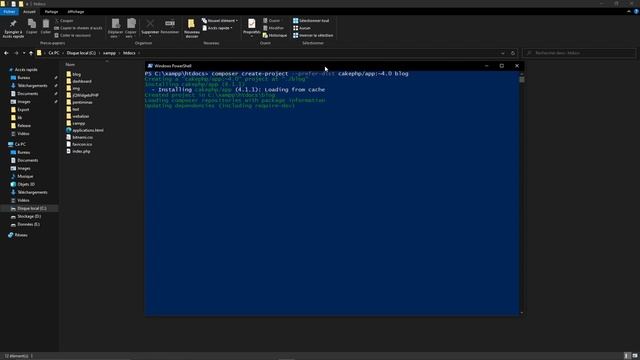Open the Explorer help question-mark icon
640x360 pixels.
click(636, 12)
